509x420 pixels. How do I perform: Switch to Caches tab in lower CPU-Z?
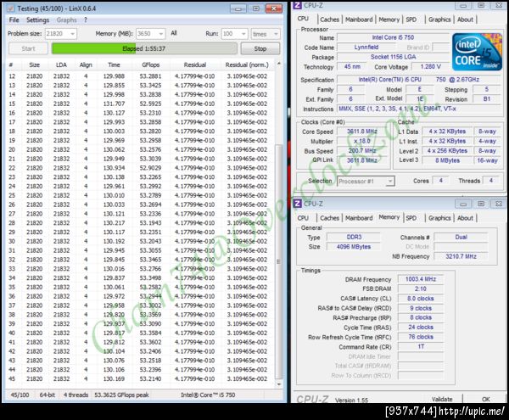coord(329,218)
